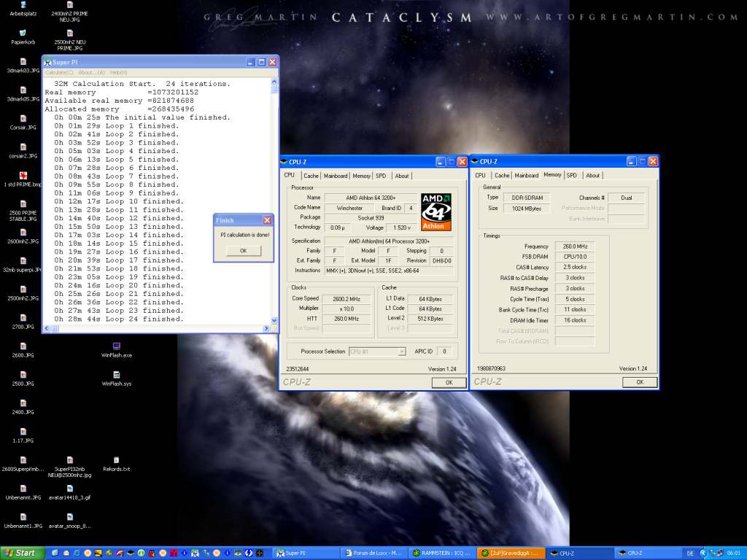Select the 2700.JPG desktop icon
The height and width of the screenshot is (560, 747).
23,322
